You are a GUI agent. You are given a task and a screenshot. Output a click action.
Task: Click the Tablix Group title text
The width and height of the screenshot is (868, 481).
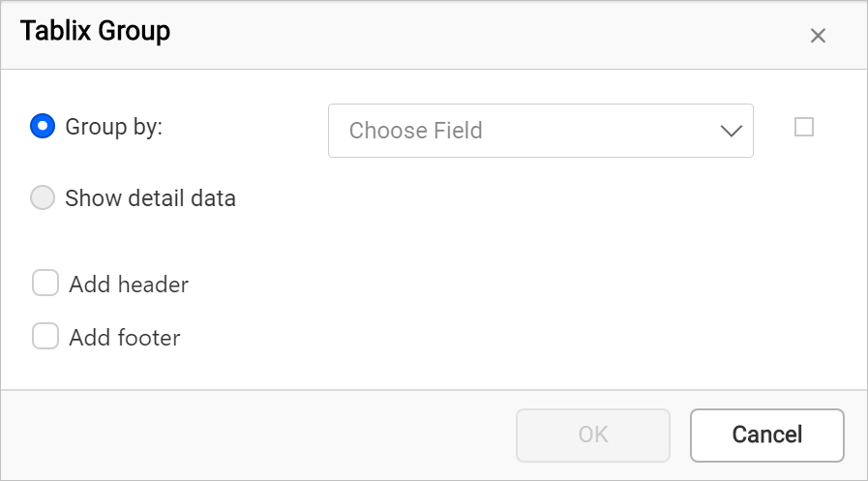coord(95,30)
